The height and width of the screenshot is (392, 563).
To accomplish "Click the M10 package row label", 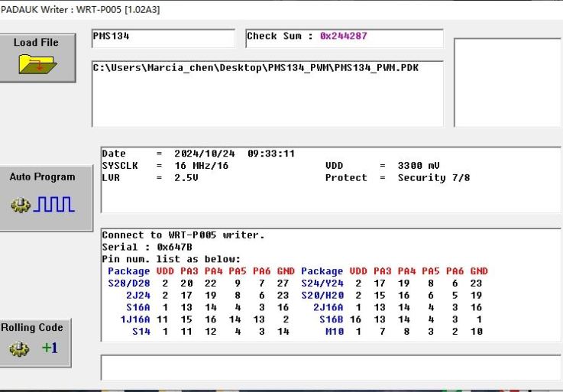I will [x=335, y=332].
